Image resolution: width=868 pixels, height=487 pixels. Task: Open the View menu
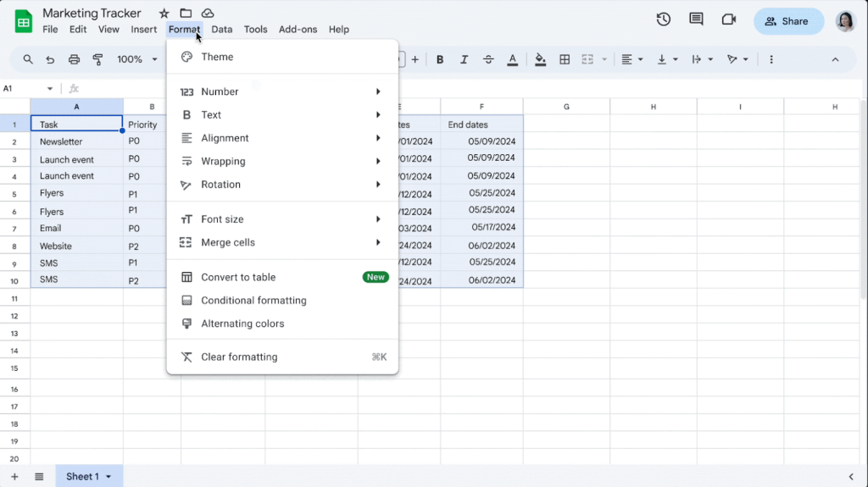click(108, 30)
